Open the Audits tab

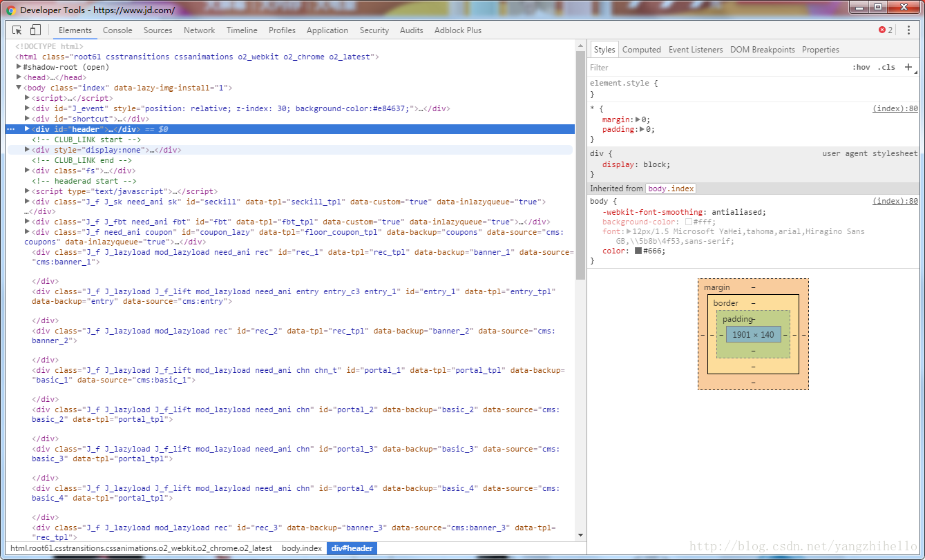tap(412, 30)
